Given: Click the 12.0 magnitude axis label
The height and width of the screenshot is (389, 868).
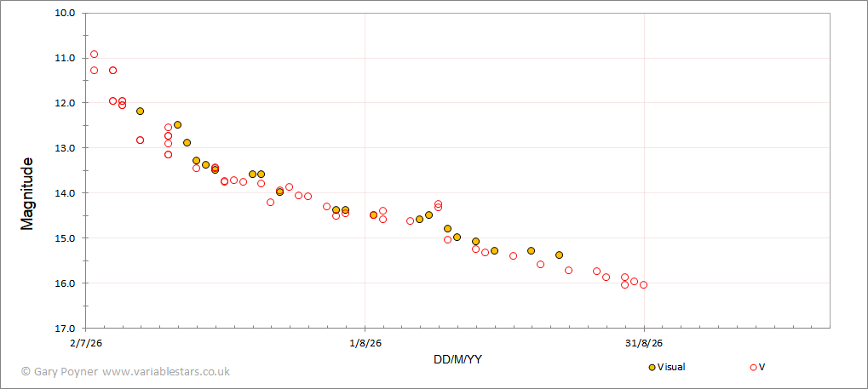Looking at the screenshot, I should pos(66,103).
